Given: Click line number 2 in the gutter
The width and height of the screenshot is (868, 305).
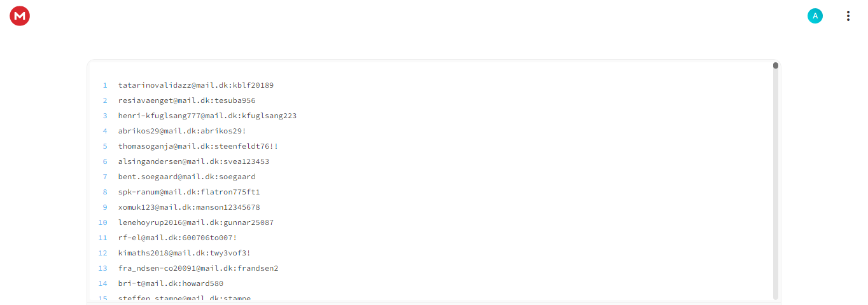Looking at the screenshot, I should point(105,100).
